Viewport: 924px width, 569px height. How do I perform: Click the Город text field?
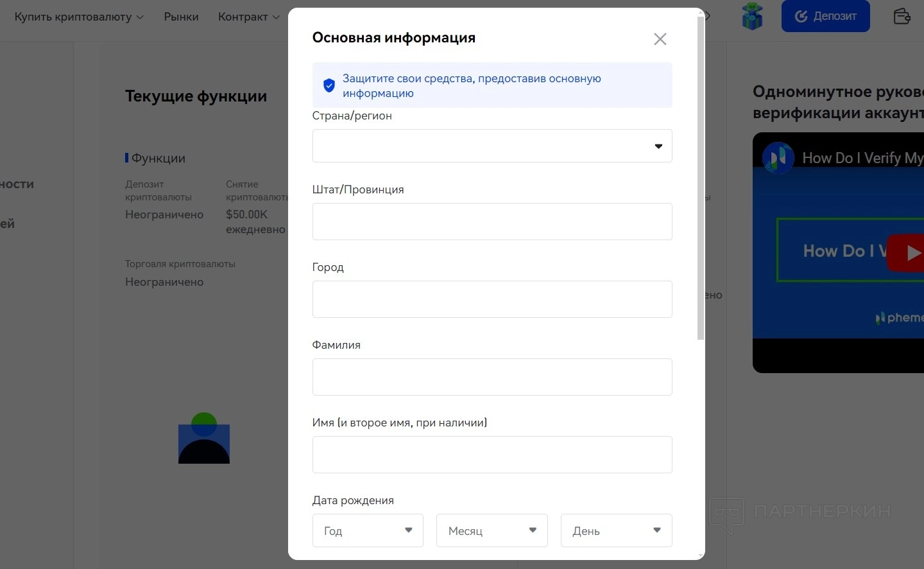492,299
